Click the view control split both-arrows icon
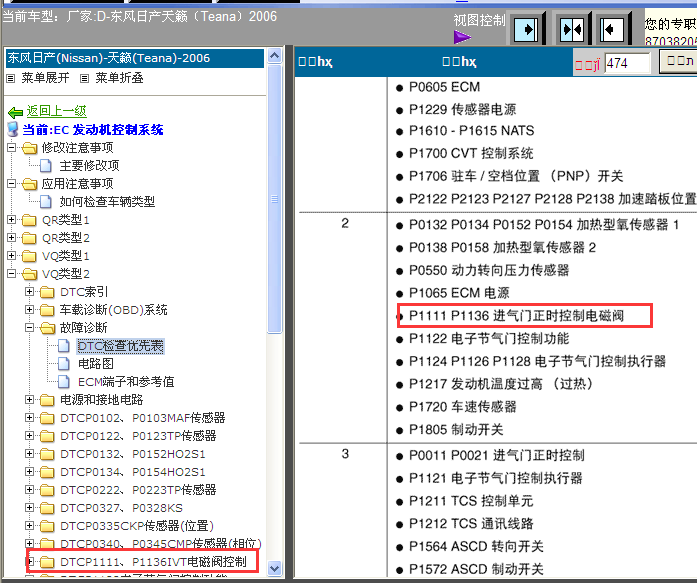This screenshot has height=583, width=697. (572, 30)
